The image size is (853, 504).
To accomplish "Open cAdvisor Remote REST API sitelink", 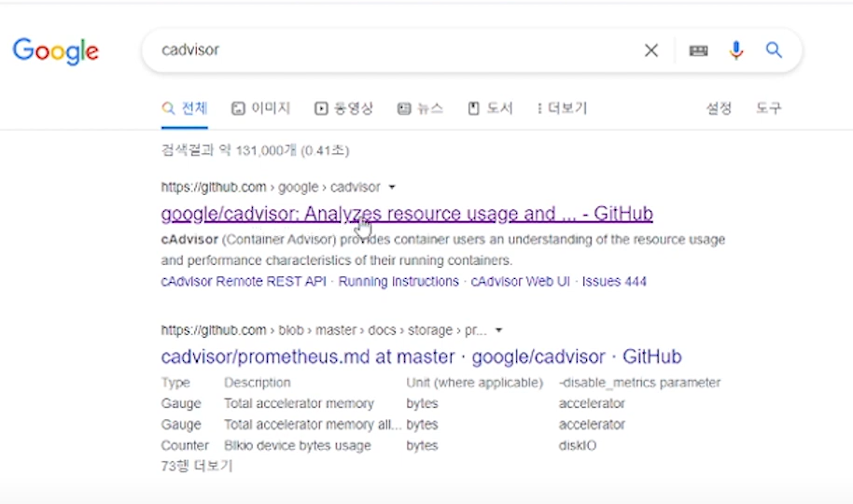I will (x=244, y=281).
